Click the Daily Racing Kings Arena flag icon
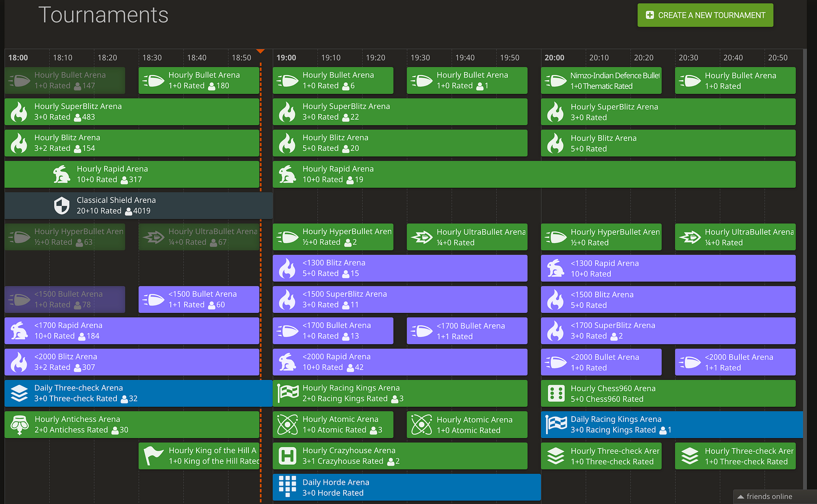Image resolution: width=817 pixels, height=504 pixels. (557, 424)
